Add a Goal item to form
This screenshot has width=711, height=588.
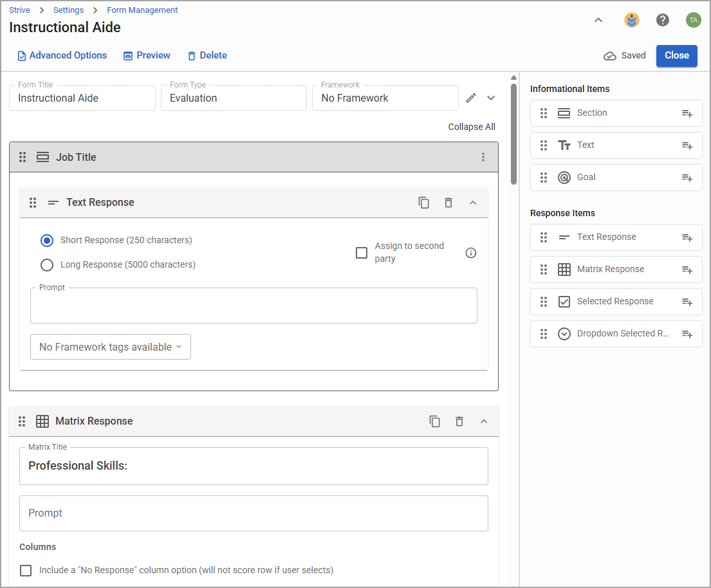(x=687, y=178)
